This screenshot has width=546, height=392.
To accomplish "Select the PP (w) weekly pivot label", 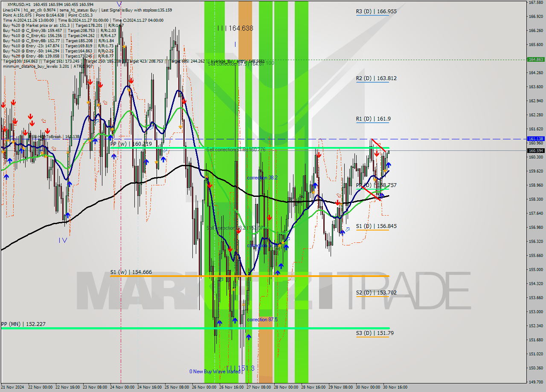I will tap(131, 144).
